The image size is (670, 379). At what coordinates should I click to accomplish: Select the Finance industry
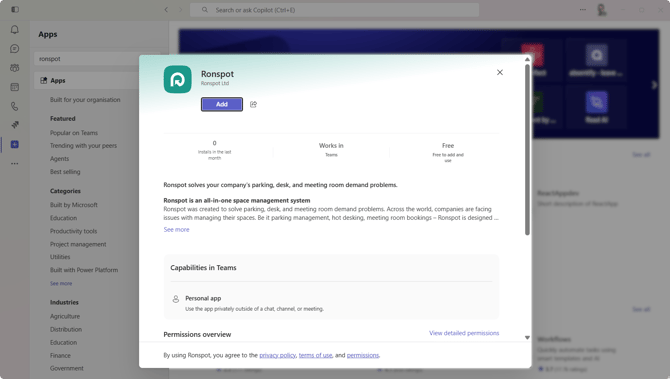tap(60, 355)
